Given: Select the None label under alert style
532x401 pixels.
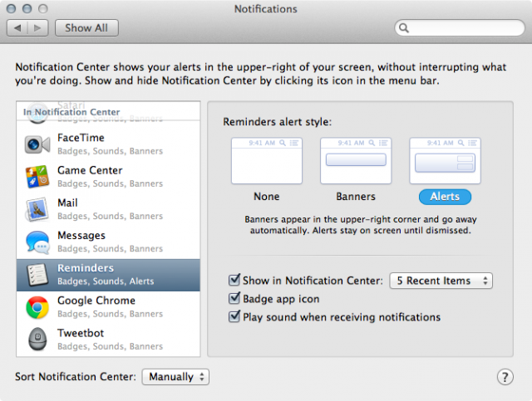Looking at the screenshot, I should pyautogui.click(x=267, y=197).
